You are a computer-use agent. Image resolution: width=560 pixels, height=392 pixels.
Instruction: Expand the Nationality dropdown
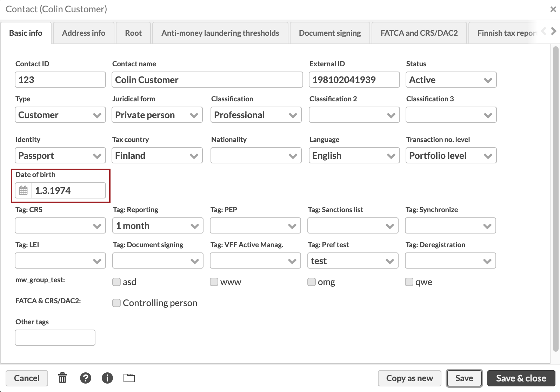[256, 155]
